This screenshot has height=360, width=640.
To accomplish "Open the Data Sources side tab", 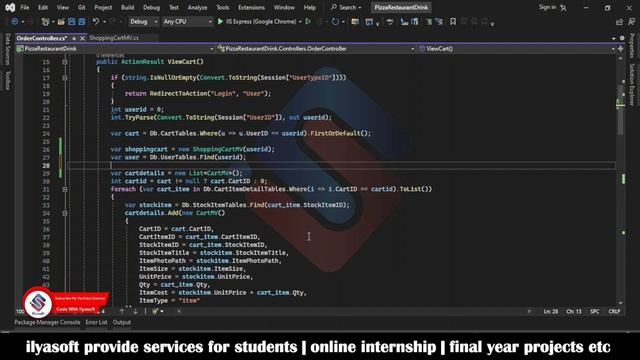I will [x=7, y=49].
